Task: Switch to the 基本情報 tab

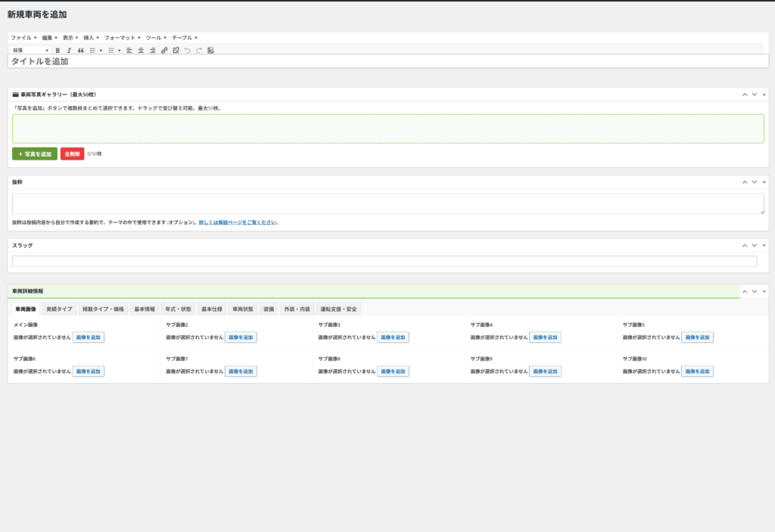Action: [x=145, y=309]
